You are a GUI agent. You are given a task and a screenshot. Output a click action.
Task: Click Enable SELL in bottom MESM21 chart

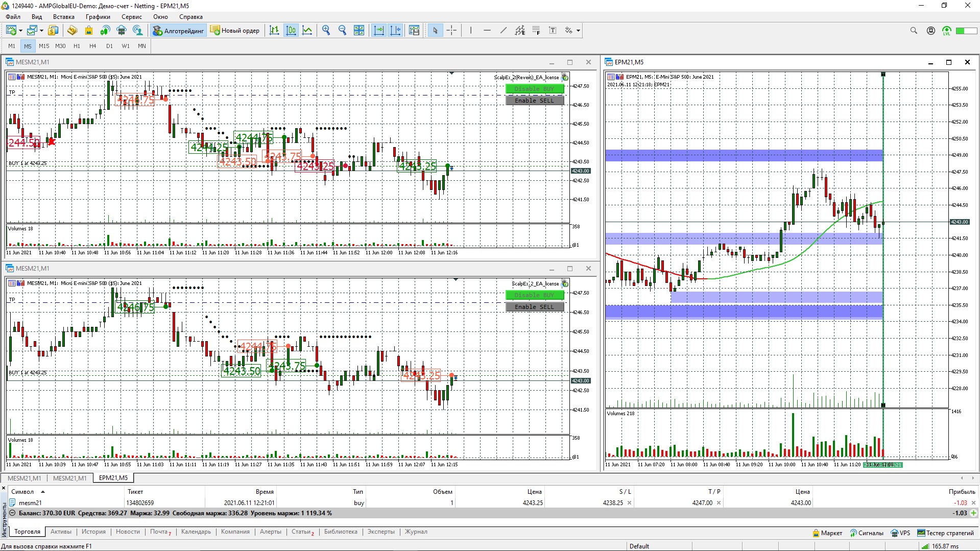(x=534, y=307)
